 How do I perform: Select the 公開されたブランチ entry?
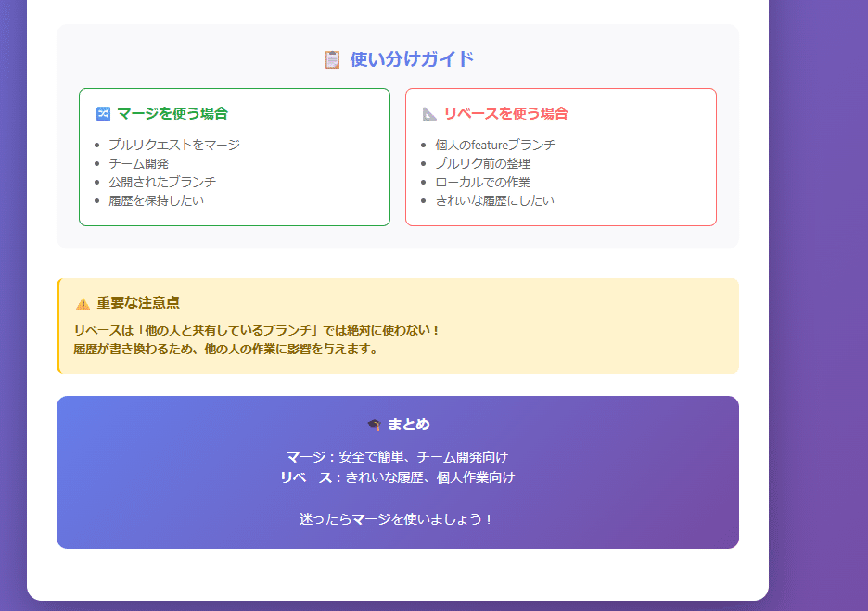pyautogui.click(x=161, y=182)
